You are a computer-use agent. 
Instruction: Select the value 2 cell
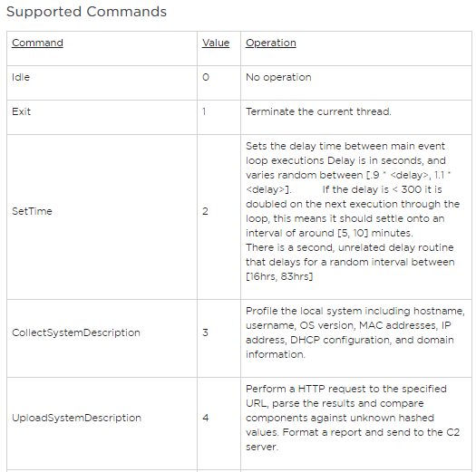[219, 217]
